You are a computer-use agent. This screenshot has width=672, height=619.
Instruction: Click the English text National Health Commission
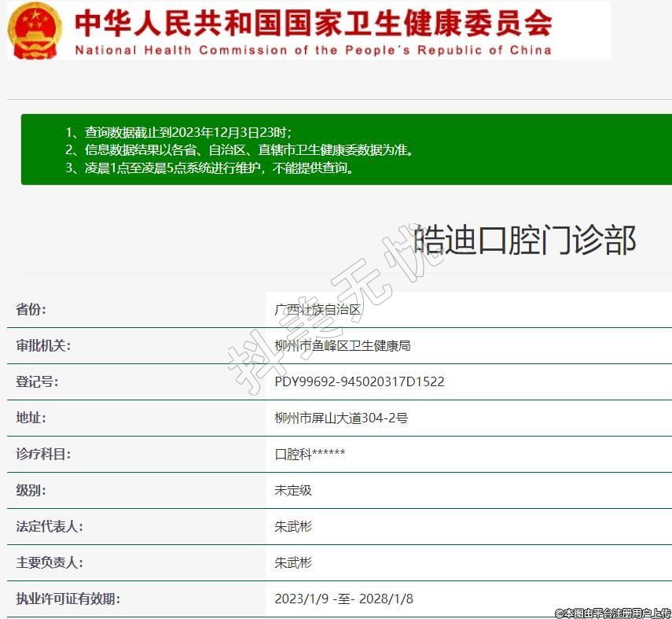coord(313,50)
